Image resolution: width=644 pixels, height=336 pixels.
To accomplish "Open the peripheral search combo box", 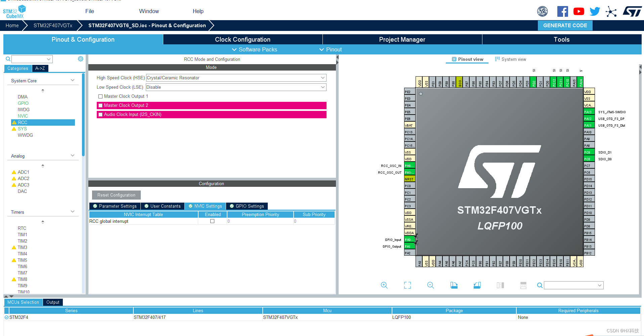I will pos(32,59).
